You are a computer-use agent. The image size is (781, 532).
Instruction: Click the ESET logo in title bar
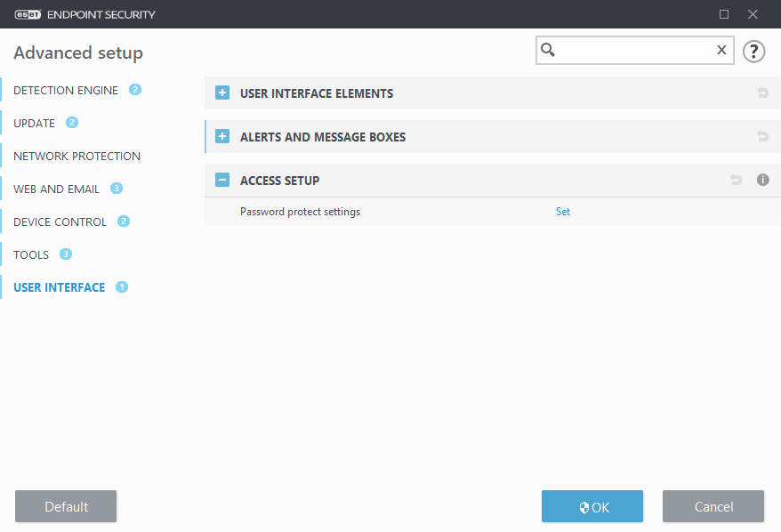point(28,14)
